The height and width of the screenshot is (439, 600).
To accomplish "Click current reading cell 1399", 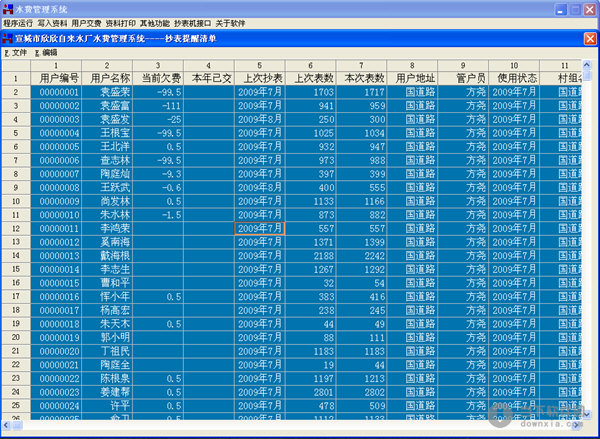I will click(362, 242).
